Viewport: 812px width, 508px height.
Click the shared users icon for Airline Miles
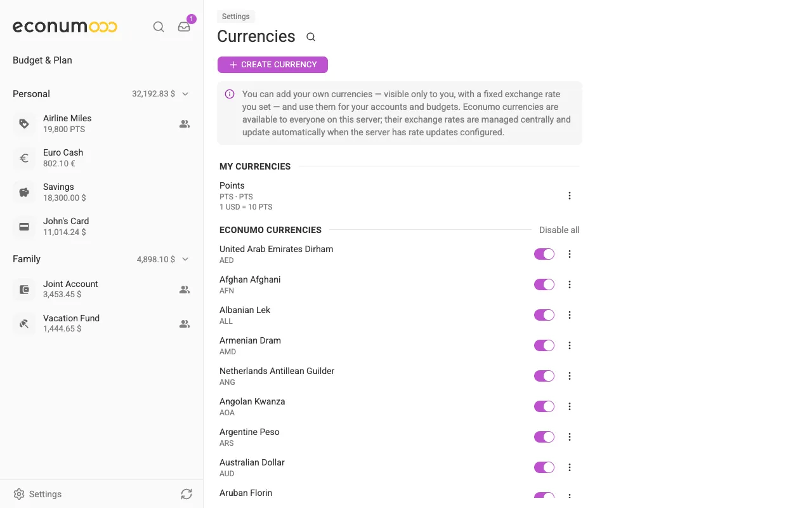point(185,124)
